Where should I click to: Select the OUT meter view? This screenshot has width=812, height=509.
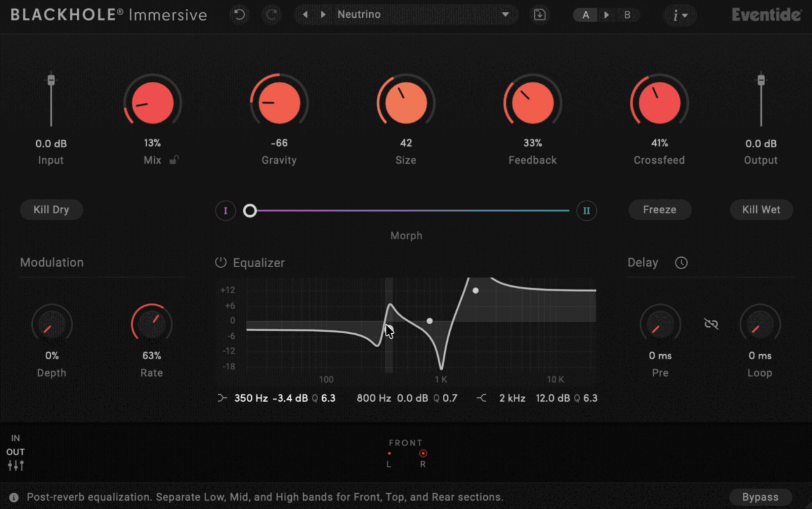(x=16, y=453)
